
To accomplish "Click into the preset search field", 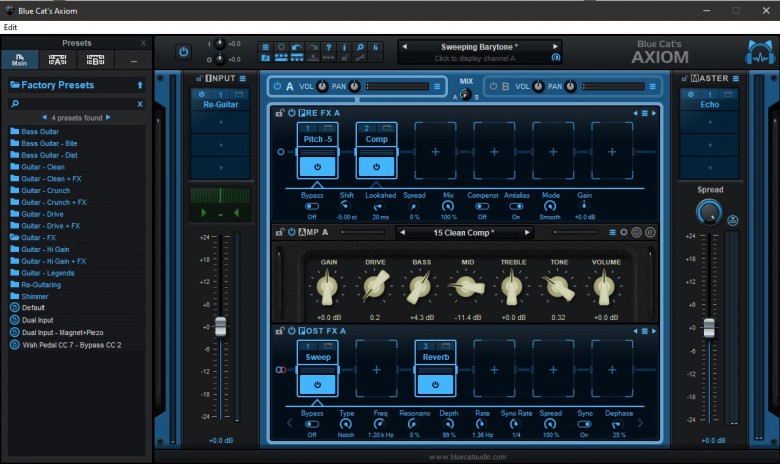I will click(77, 104).
